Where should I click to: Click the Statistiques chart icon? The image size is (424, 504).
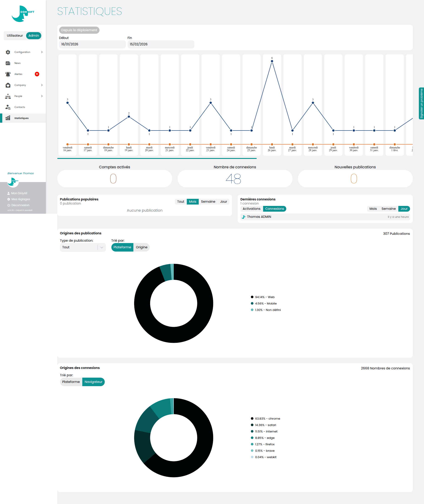tap(8, 118)
